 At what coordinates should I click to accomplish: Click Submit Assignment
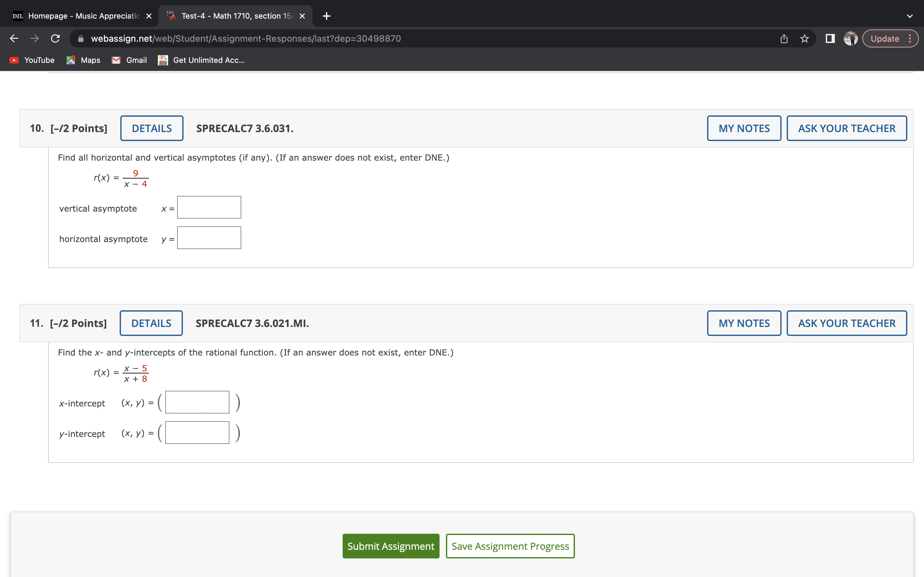pyautogui.click(x=390, y=546)
